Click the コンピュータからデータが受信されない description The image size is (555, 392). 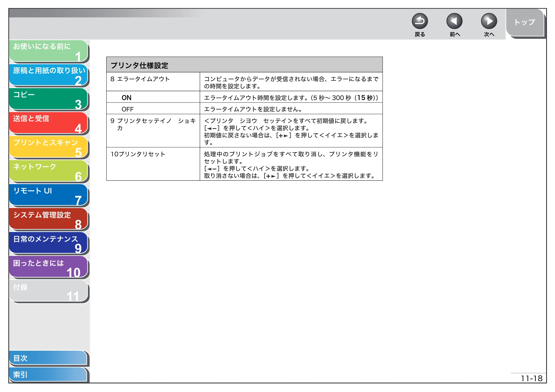point(291,82)
